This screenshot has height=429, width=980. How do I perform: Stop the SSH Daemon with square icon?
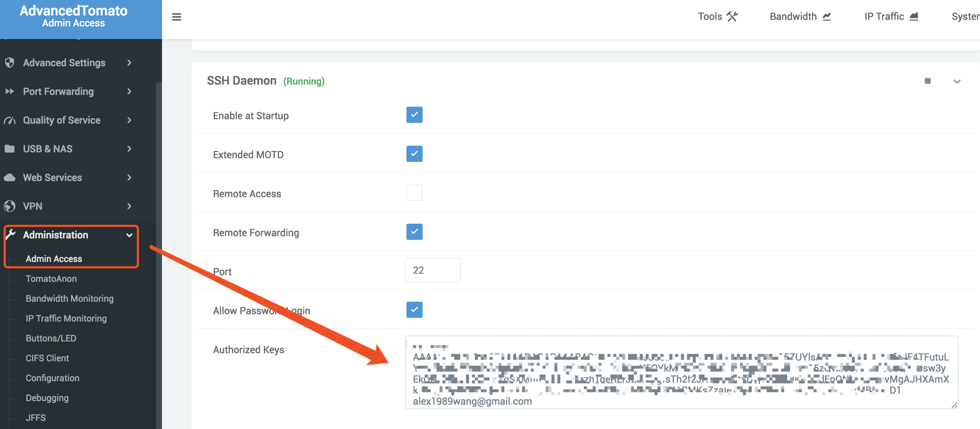click(927, 81)
